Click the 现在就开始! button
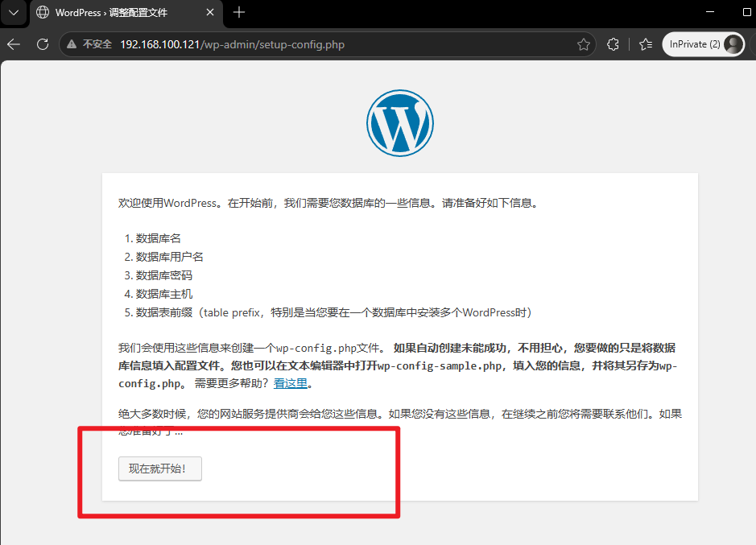The width and height of the screenshot is (756, 545). 160,469
